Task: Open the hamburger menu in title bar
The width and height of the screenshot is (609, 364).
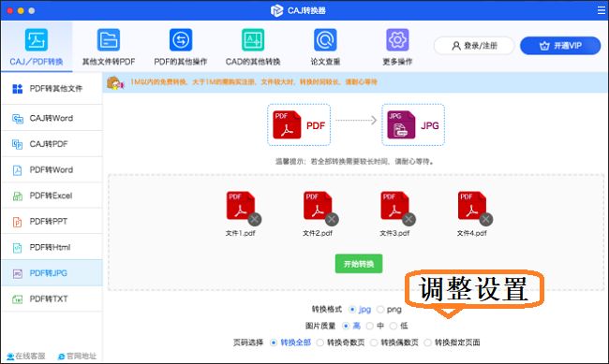Action: click(x=602, y=10)
